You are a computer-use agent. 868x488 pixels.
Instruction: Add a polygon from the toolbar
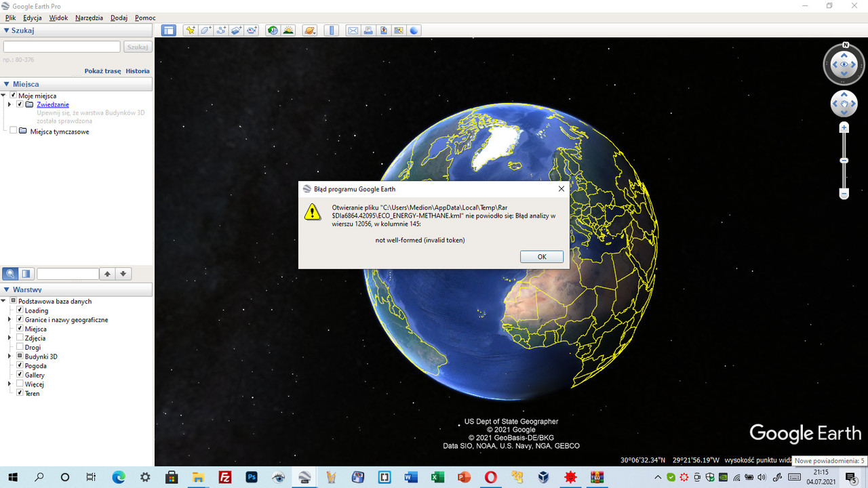click(x=205, y=30)
